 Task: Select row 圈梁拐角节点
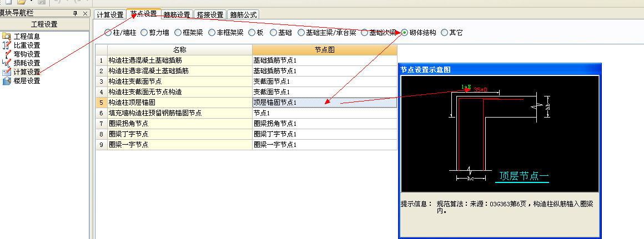(180, 124)
